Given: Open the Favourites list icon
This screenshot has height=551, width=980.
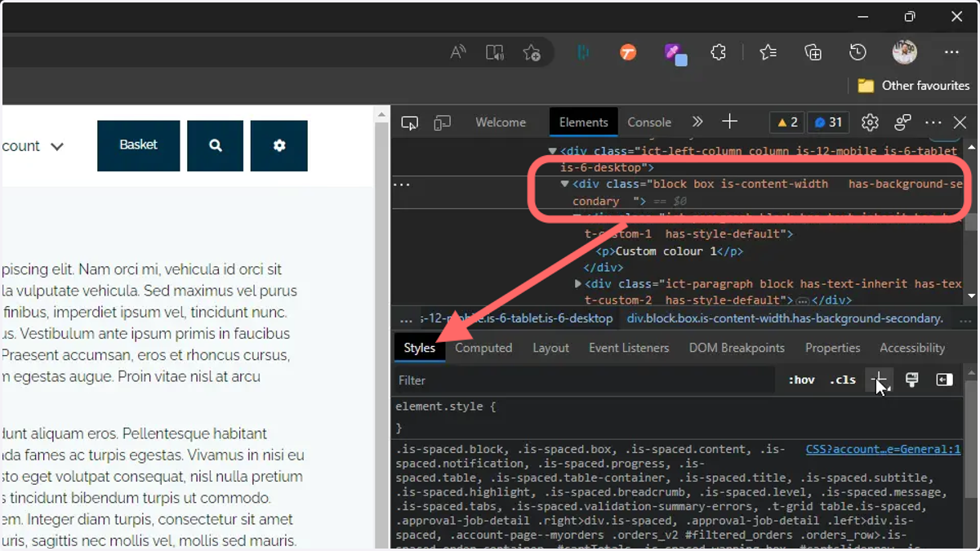Looking at the screenshot, I should point(768,52).
